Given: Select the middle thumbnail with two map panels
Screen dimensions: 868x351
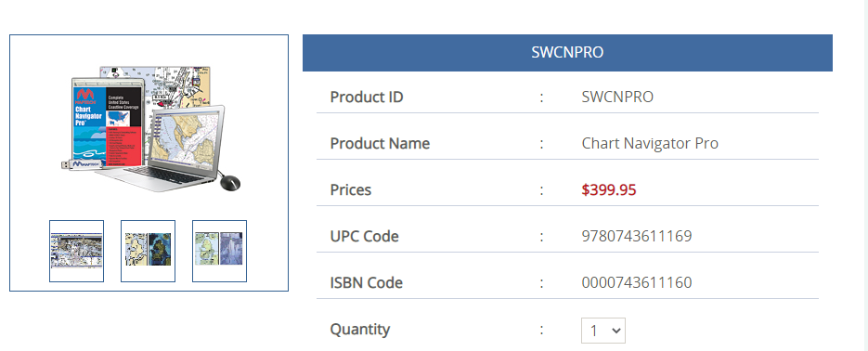Looking at the screenshot, I should [x=148, y=251].
